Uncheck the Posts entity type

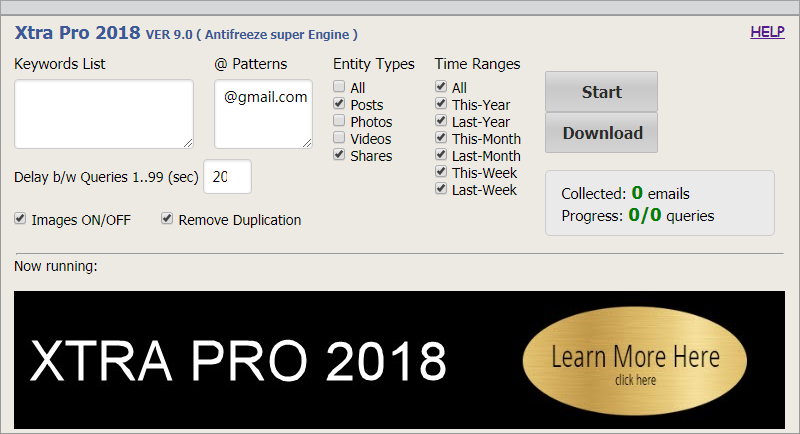(339, 104)
